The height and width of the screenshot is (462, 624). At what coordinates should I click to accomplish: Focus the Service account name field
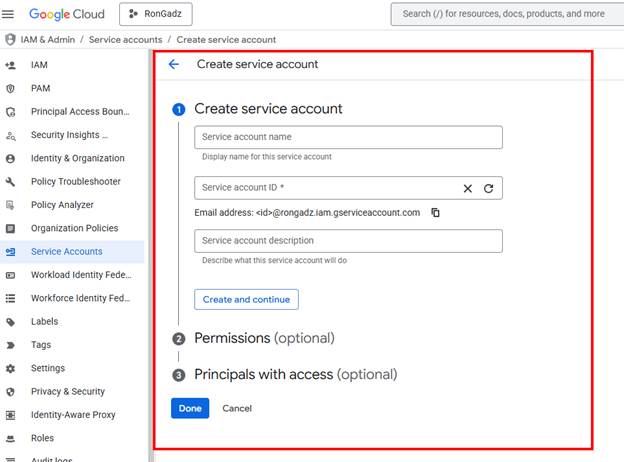tap(348, 137)
